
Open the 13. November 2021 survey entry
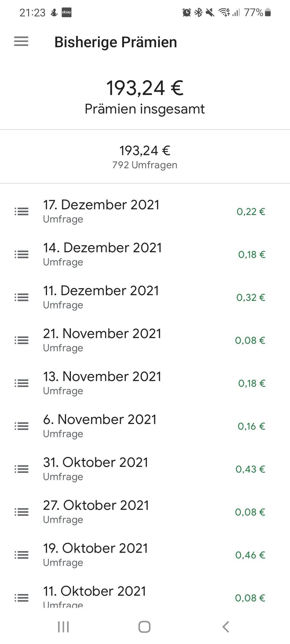point(145,383)
